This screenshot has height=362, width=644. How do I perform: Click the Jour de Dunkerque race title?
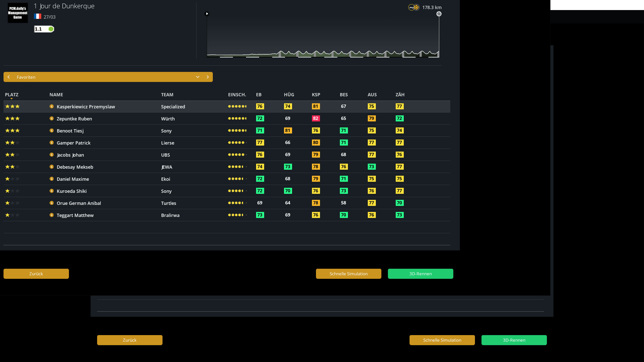(x=64, y=6)
